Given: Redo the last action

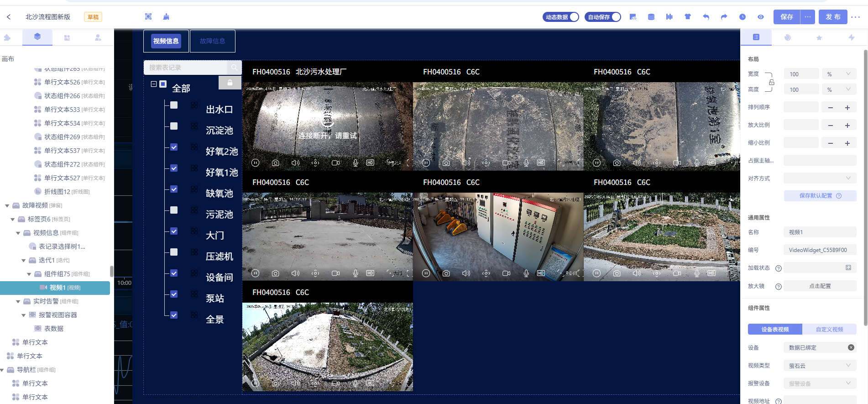Looking at the screenshot, I should [724, 17].
